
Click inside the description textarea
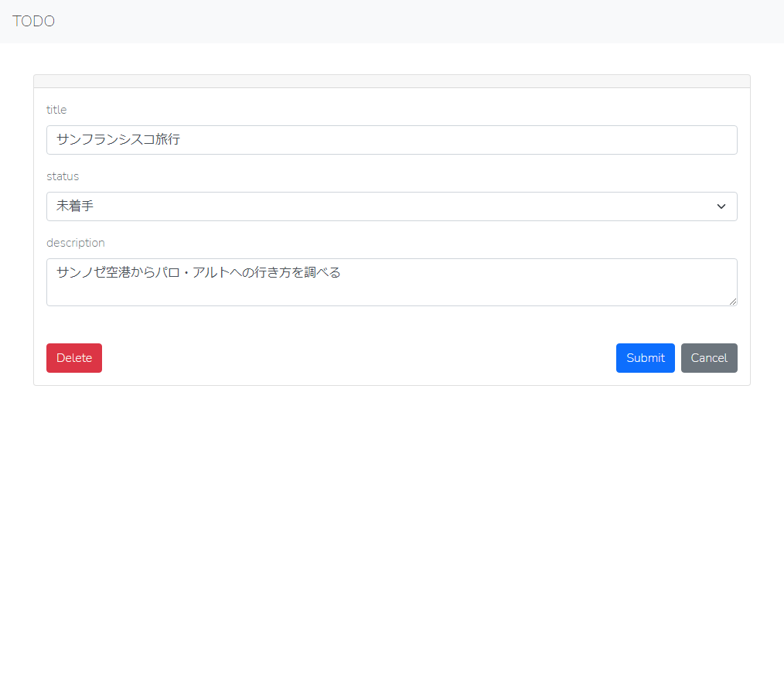pyautogui.click(x=391, y=291)
